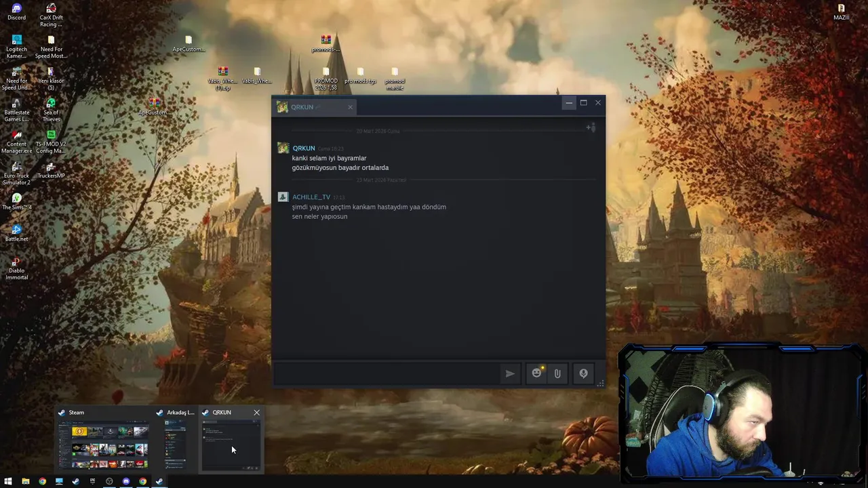Open Logitech Kamera desktop shortcut
The width and height of the screenshot is (868, 488).
[x=16, y=47]
